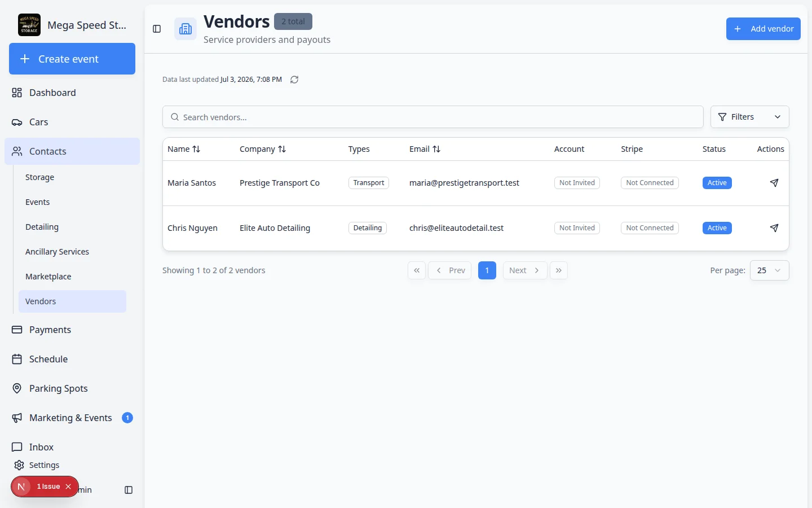Click Prestige Transport Co company cell

tap(280, 183)
